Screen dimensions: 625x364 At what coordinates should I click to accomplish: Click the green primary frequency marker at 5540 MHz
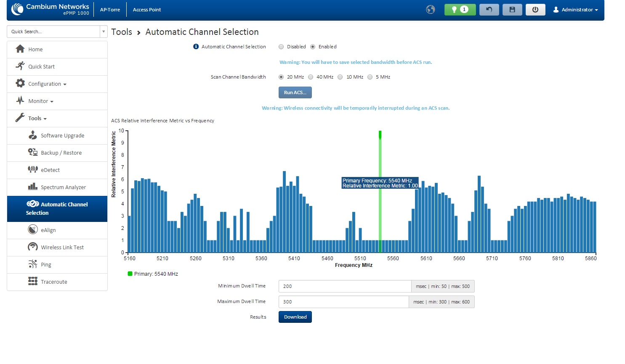(380, 191)
